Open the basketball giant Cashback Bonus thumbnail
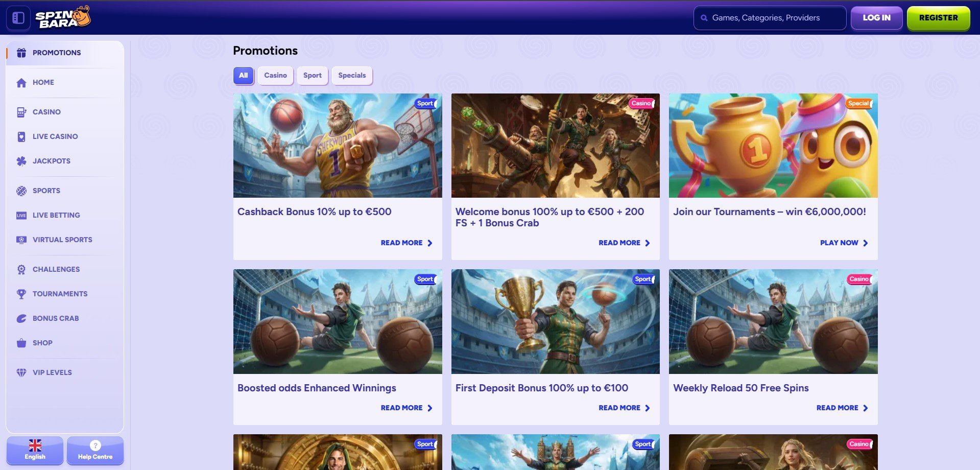This screenshot has height=470, width=980. (338, 146)
